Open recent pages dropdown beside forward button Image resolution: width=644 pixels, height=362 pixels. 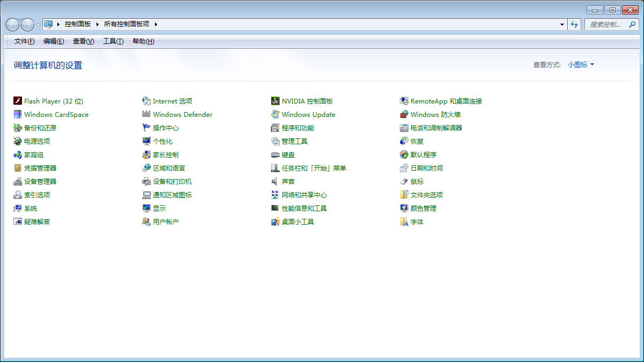38,25
